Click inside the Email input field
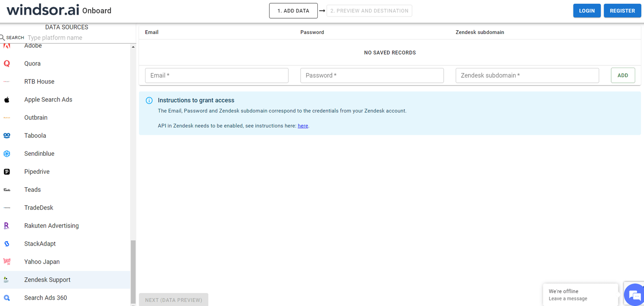644x306 pixels. (x=216, y=75)
